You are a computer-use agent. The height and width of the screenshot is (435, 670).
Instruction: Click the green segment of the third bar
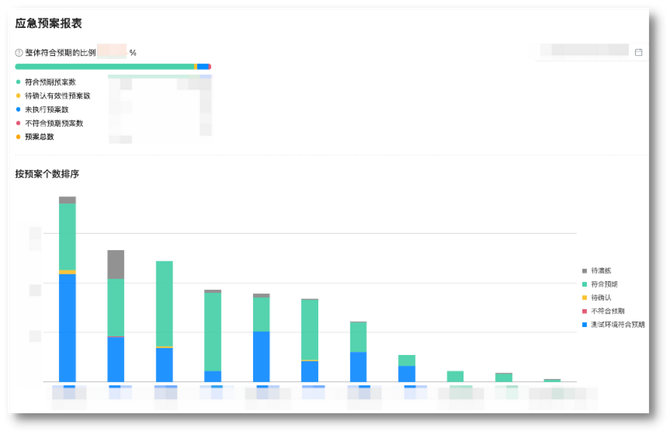point(164,303)
